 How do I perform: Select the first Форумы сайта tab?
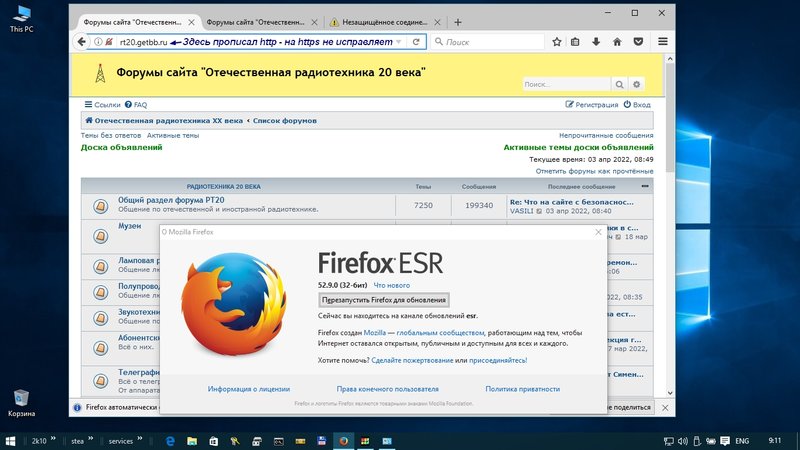pyautogui.click(x=133, y=22)
